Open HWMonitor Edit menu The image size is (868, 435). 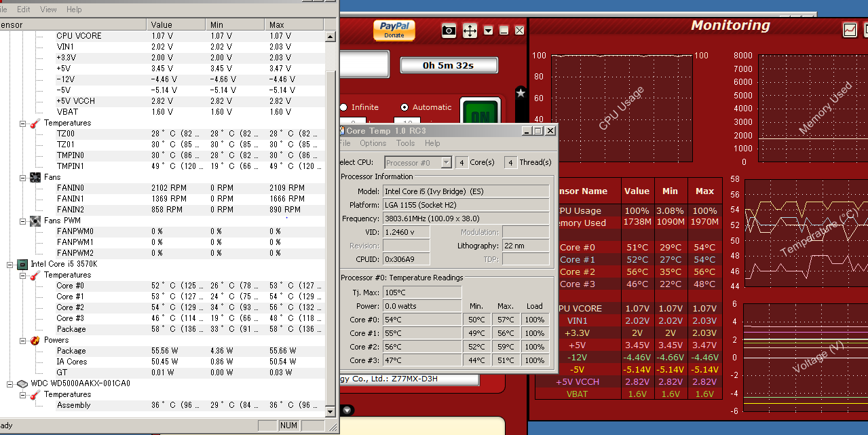24,10
